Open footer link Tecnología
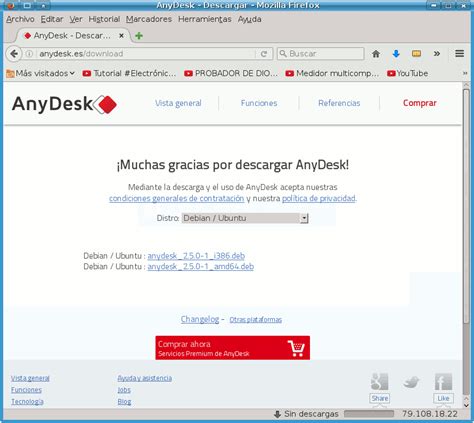This screenshot has width=474, height=423. [27, 402]
